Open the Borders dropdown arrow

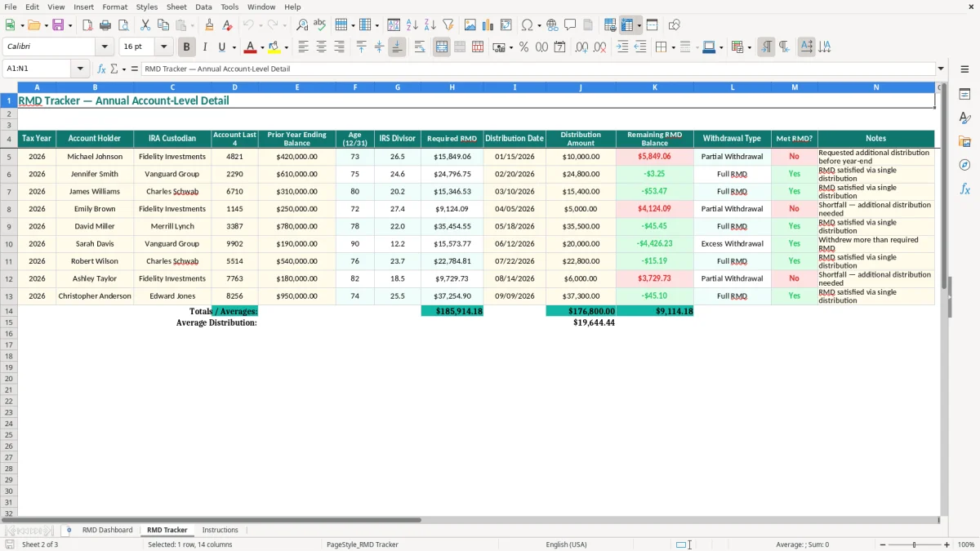click(x=673, y=47)
